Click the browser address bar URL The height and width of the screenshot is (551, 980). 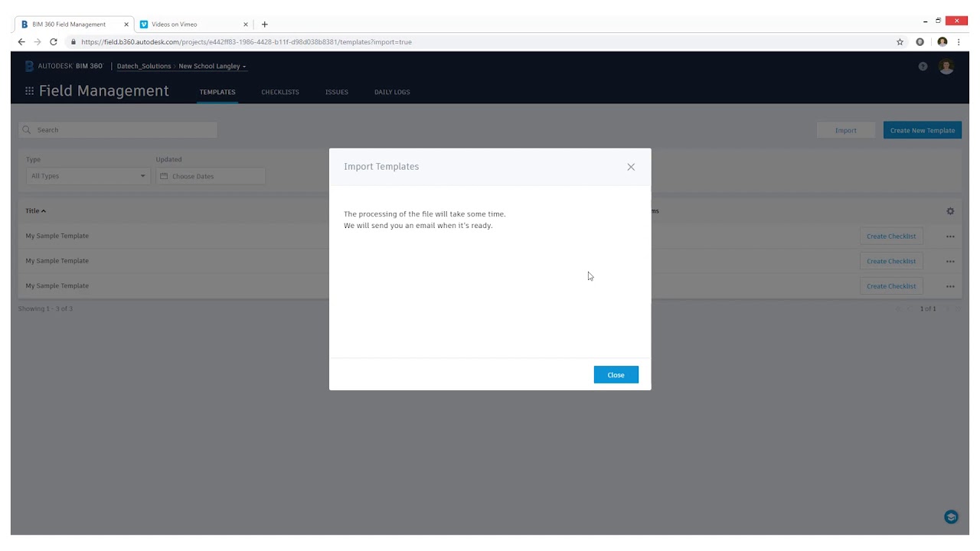(246, 42)
